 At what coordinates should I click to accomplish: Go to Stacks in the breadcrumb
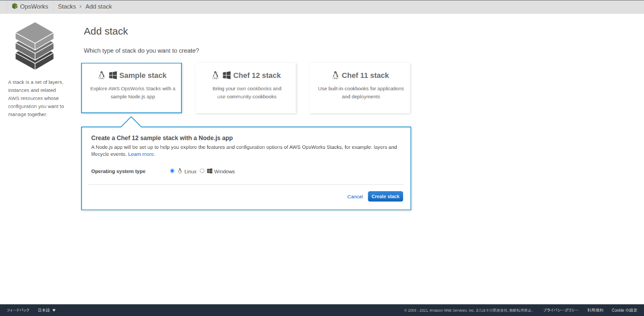pyautogui.click(x=67, y=6)
